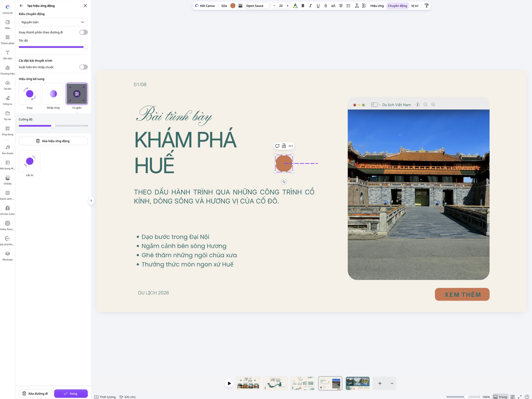Click the copy style paint roller

tap(426, 6)
